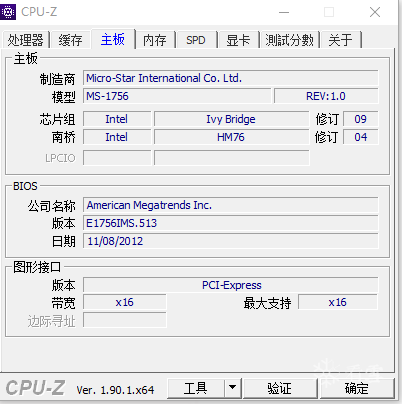Viewport: 402px width, 404px height.
Task: Click the 验证 validate button
Action: 280,388
